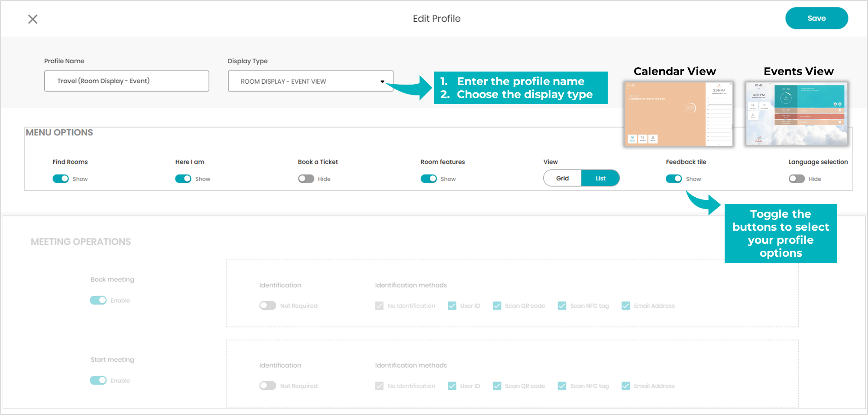Close the Edit Profile dialog
Screen dimensions: 868x415
point(32,19)
